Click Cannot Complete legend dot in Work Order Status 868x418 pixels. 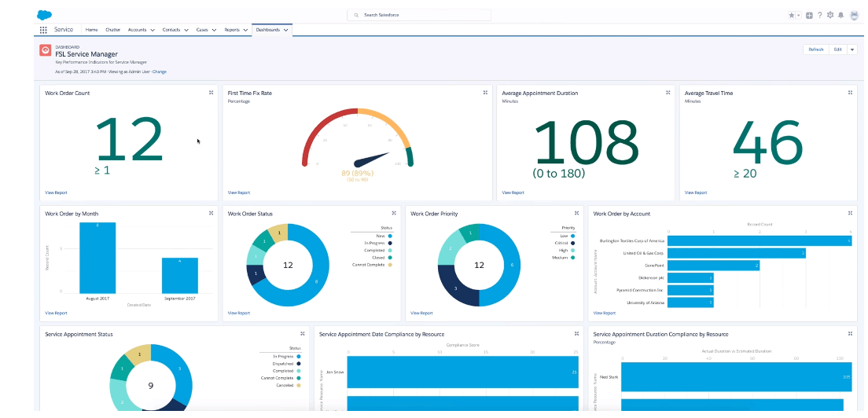pyautogui.click(x=390, y=265)
